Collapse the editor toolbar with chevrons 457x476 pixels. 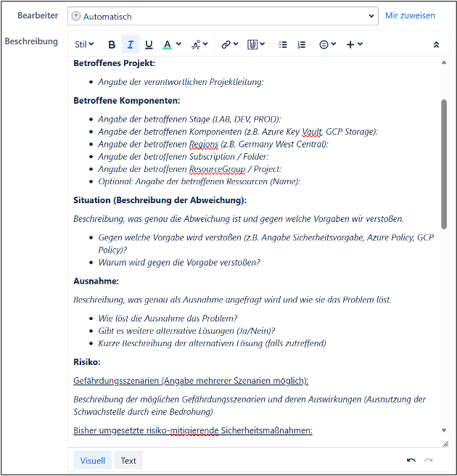436,45
